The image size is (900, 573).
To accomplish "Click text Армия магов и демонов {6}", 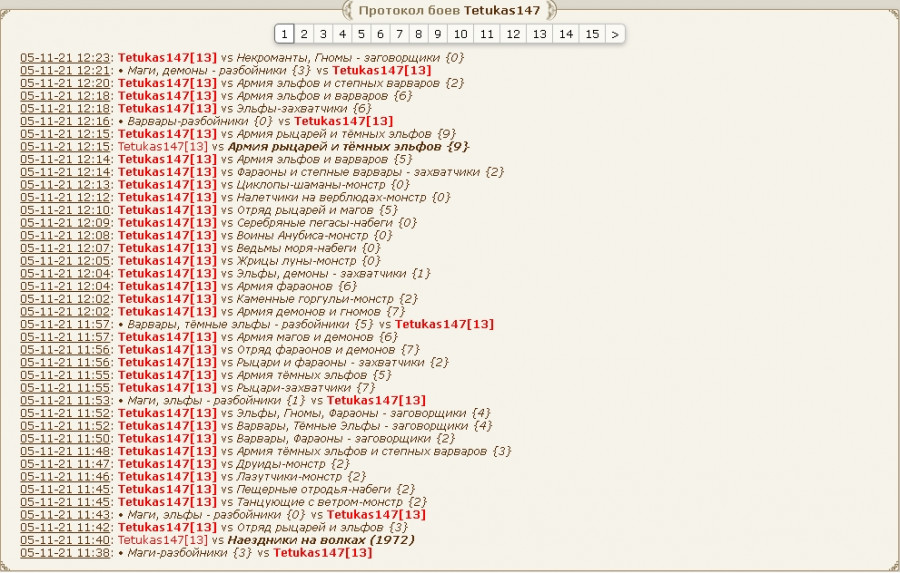I will (317, 336).
